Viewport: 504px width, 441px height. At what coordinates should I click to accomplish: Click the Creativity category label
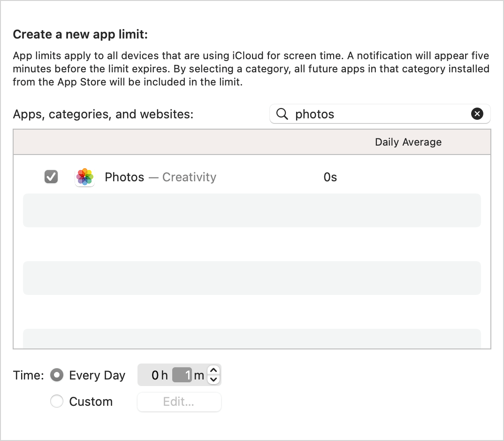[x=189, y=177]
